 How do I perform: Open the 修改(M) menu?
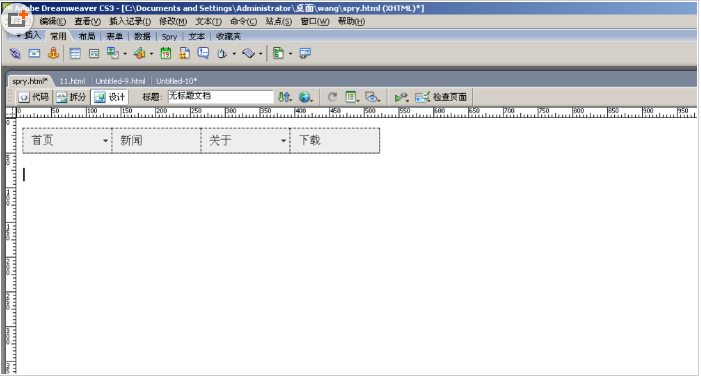[173, 21]
